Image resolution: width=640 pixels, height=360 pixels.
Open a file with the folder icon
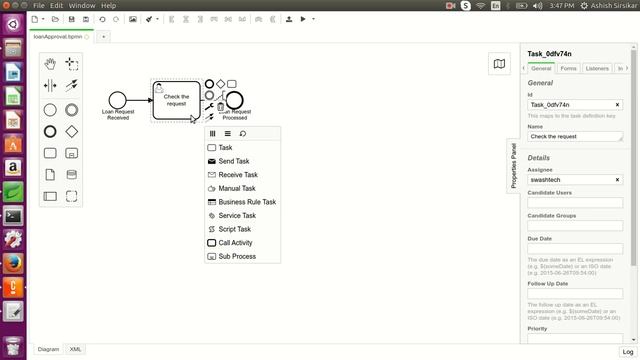55,19
